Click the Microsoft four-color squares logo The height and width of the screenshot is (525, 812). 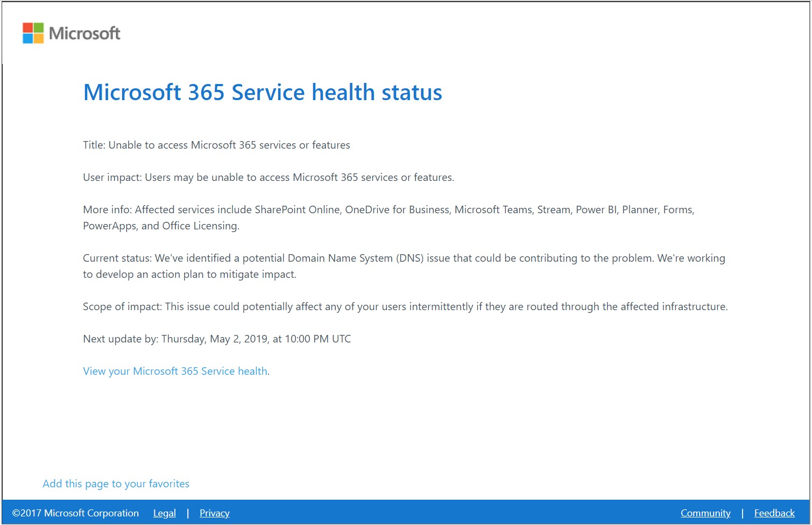pos(33,33)
